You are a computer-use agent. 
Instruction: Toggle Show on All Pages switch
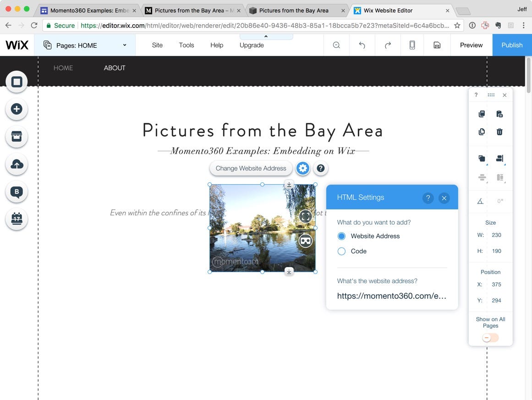pyautogui.click(x=489, y=337)
